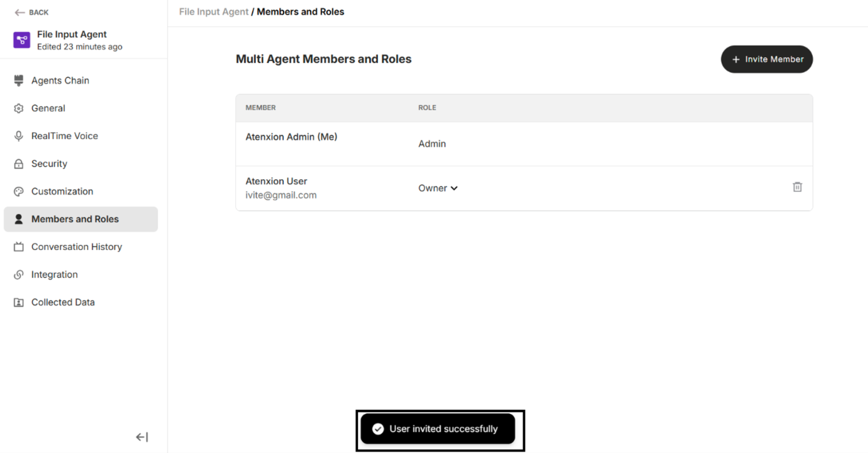The width and height of the screenshot is (868, 453).
Task: Open the Conversation History menu item
Action: (x=77, y=247)
